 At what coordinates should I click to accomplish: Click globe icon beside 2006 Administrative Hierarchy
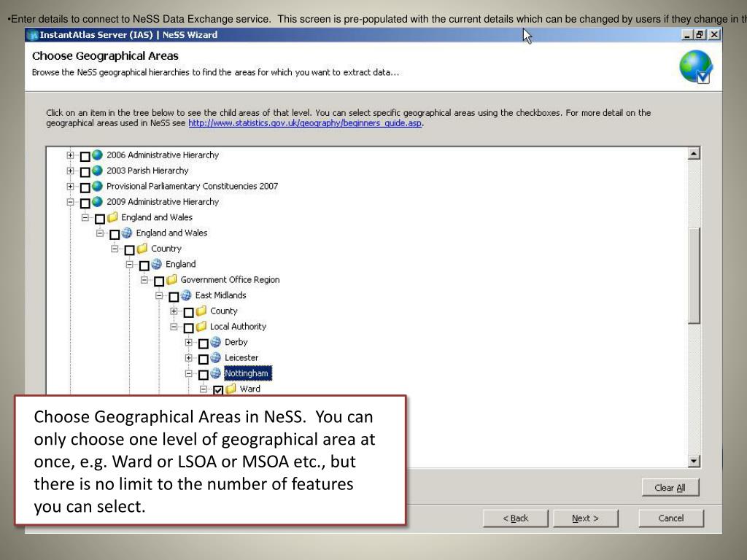[97, 155]
